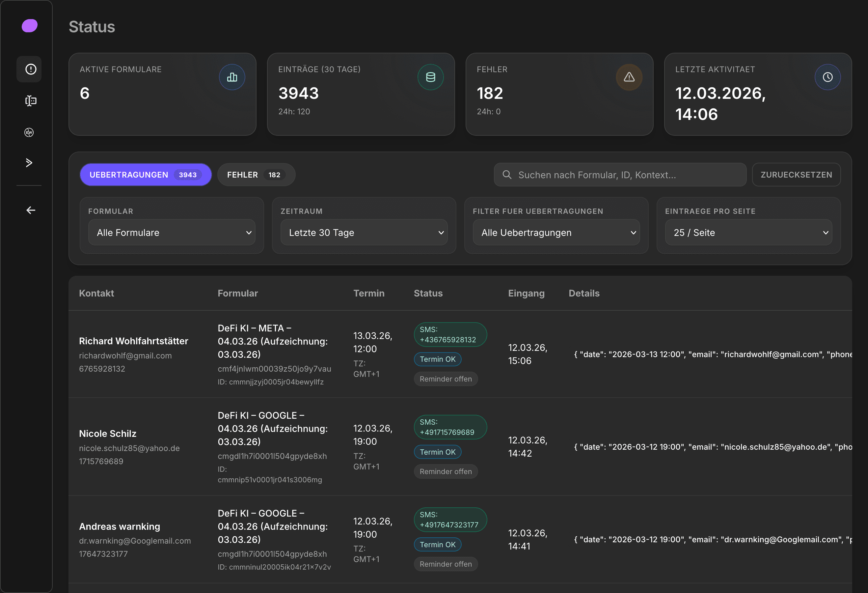Click the Termin column header
Viewport: 868px width, 593px height.
pyautogui.click(x=369, y=293)
